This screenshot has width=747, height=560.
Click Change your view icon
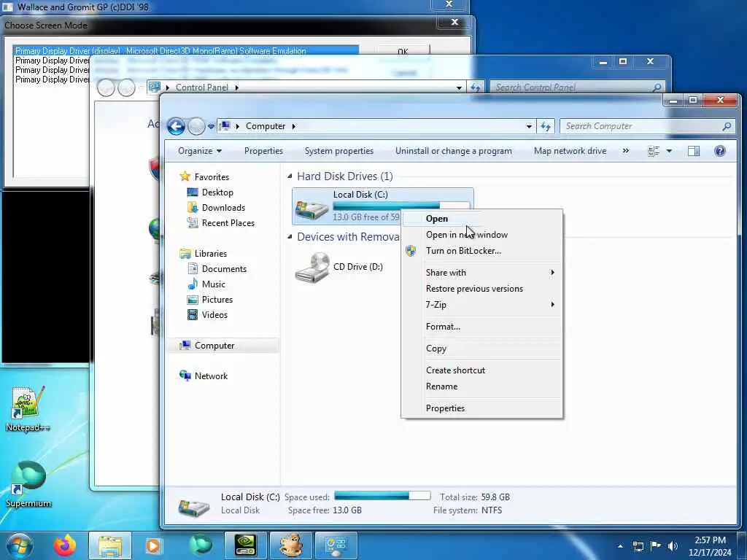pos(654,151)
